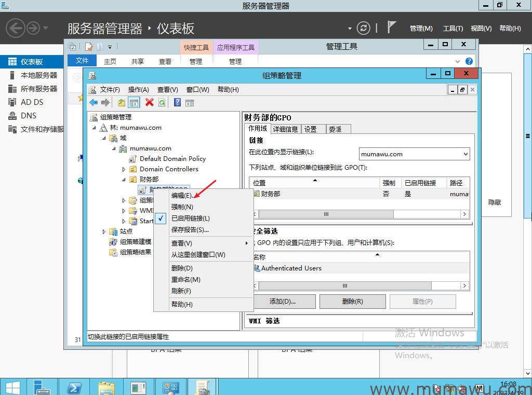Click the Refresh icon in the toolbar
The image size is (532, 395).
pos(162,102)
